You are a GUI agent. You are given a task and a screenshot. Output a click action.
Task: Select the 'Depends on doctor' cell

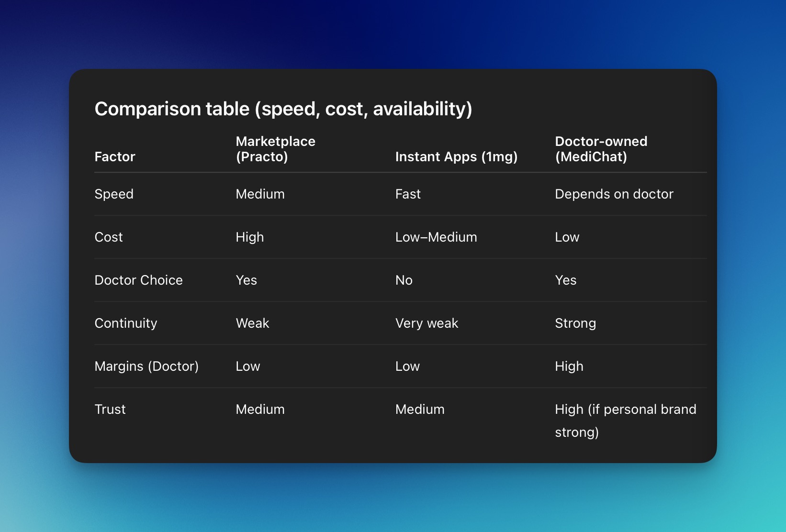(614, 194)
